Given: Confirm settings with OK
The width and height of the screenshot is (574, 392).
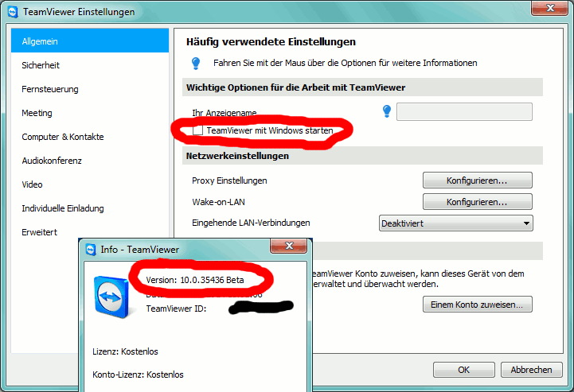Looking at the screenshot, I should pos(464,370).
